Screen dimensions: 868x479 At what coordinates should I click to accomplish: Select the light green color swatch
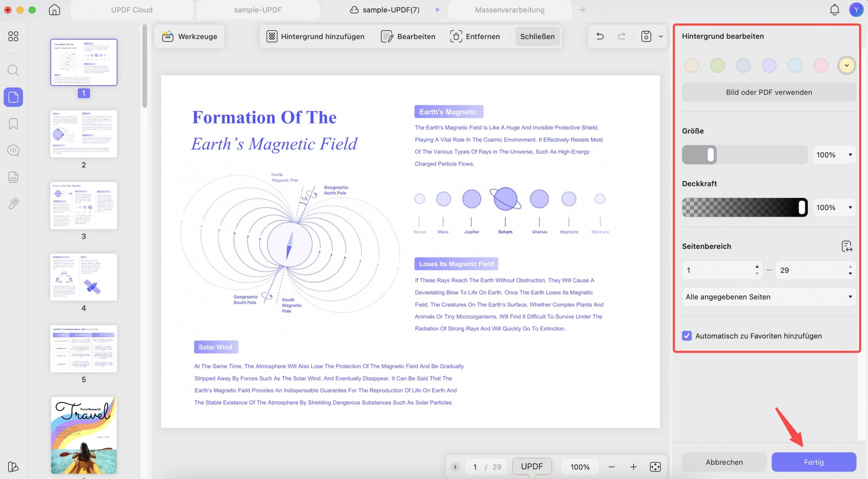[717, 65]
